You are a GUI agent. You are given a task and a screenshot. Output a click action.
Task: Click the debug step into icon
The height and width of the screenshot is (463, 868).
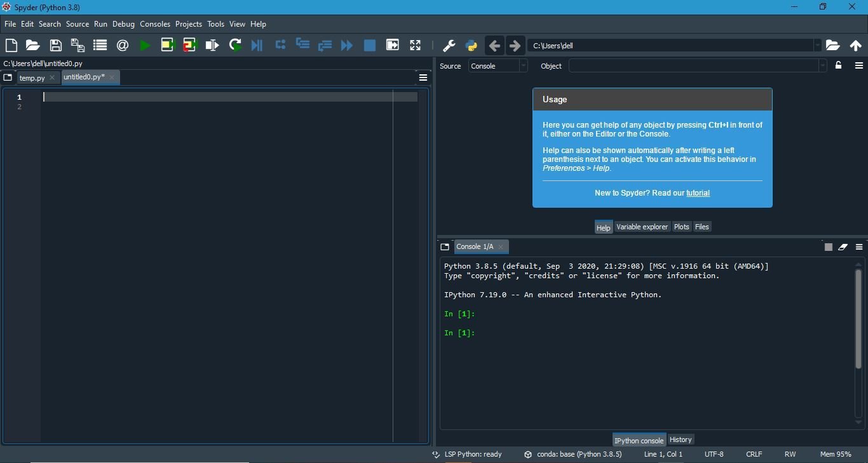(x=302, y=44)
